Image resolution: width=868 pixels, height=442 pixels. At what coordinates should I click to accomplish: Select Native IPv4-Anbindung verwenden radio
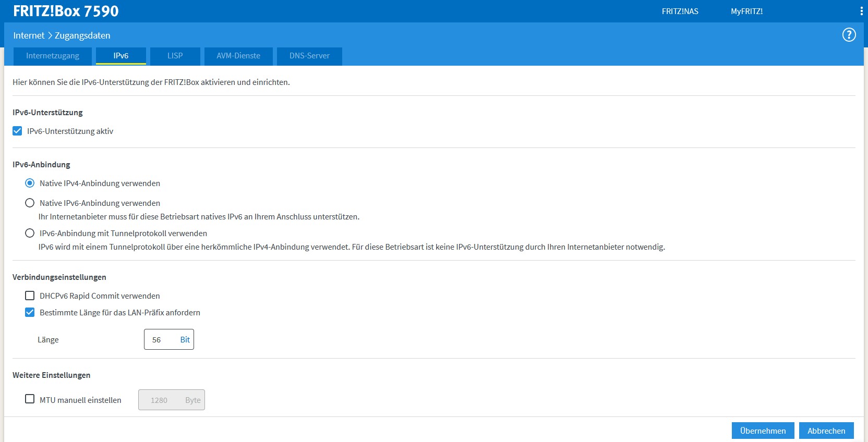[x=30, y=183]
